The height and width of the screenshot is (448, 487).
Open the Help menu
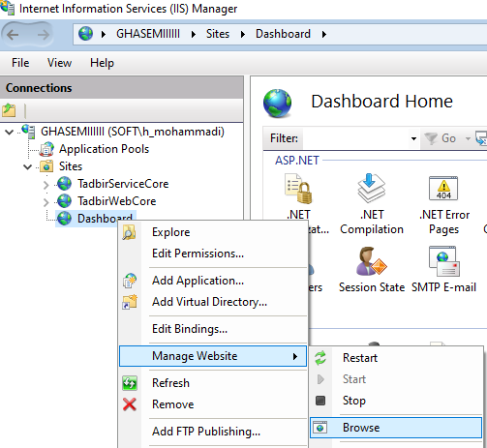102,63
